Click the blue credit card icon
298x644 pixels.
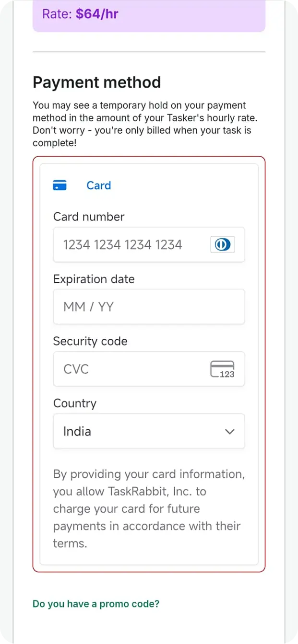(x=60, y=185)
